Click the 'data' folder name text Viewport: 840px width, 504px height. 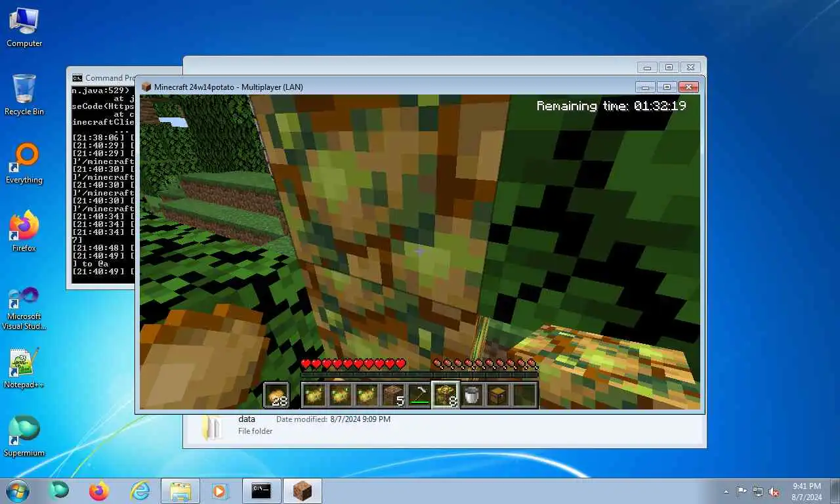coord(247,419)
